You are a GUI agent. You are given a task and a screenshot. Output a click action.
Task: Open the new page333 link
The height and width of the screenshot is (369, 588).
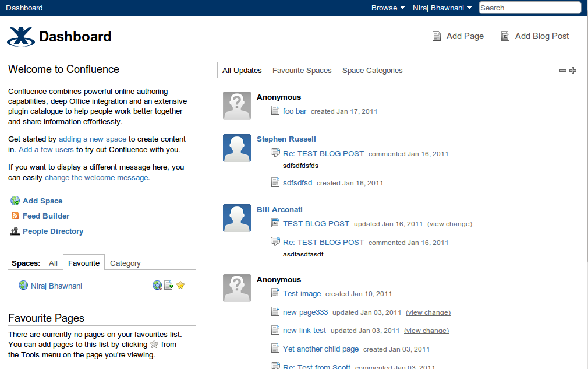point(305,312)
